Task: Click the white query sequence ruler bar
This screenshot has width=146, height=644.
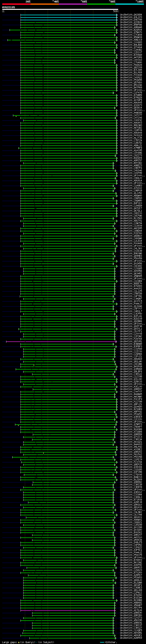Action: 60,10
